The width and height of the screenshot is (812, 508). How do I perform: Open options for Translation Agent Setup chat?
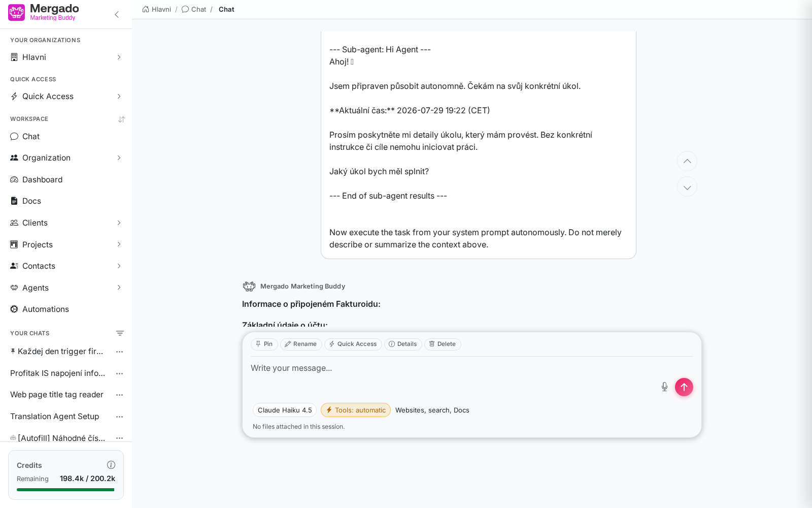120,417
